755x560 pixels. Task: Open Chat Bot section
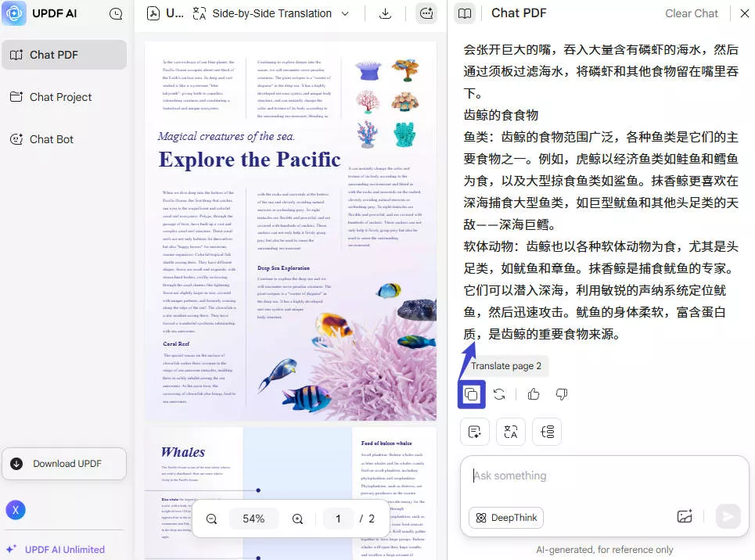click(42, 140)
